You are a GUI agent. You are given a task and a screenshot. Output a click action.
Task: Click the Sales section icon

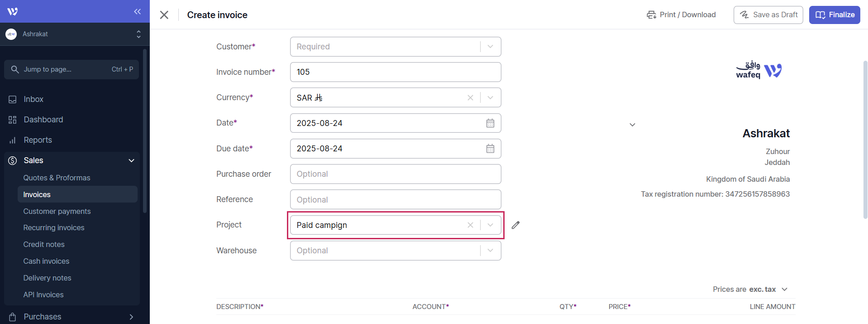tap(13, 160)
